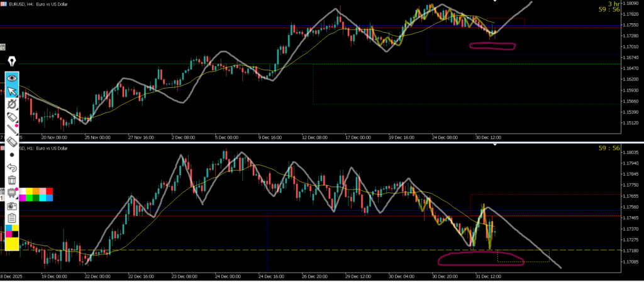Click the trash can delete icon
Screen dimensions: 644x282
point(12,180)
